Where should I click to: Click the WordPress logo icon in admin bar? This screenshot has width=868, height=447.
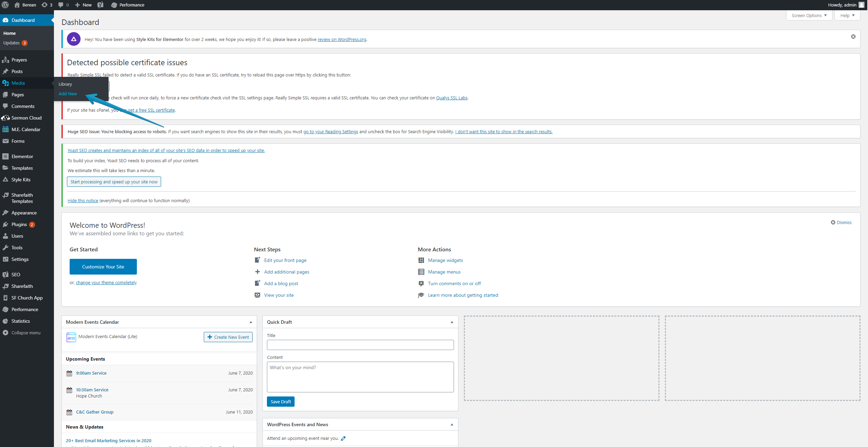coord(5,5)
